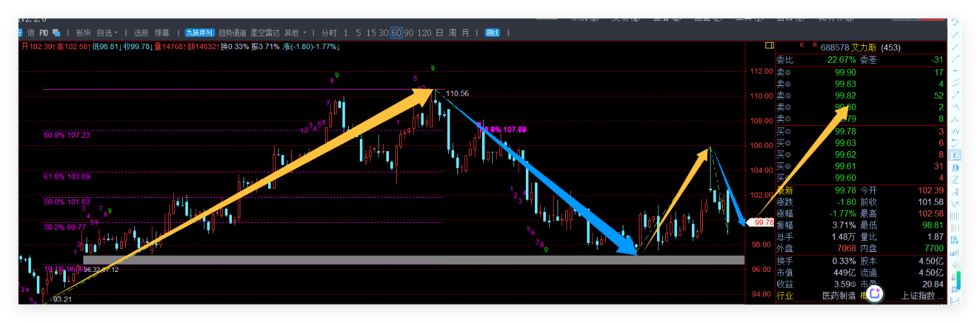Click the 总手 1.48万 volume value
The height and width of the screenshot is (323, 980).
842,236
